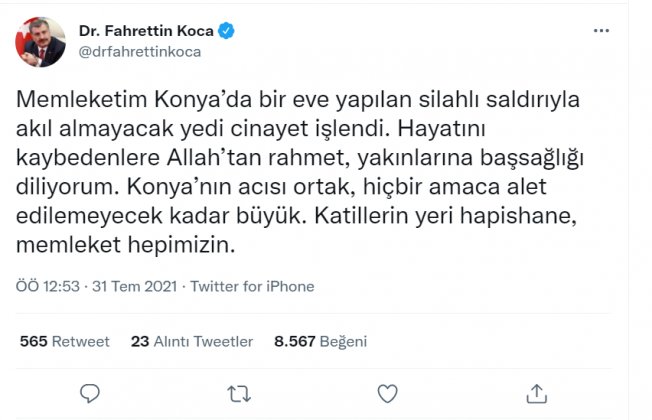Retweet using the arrows icon
The width and height of the screenshot is (652, 420).
[x=239, y=393]
